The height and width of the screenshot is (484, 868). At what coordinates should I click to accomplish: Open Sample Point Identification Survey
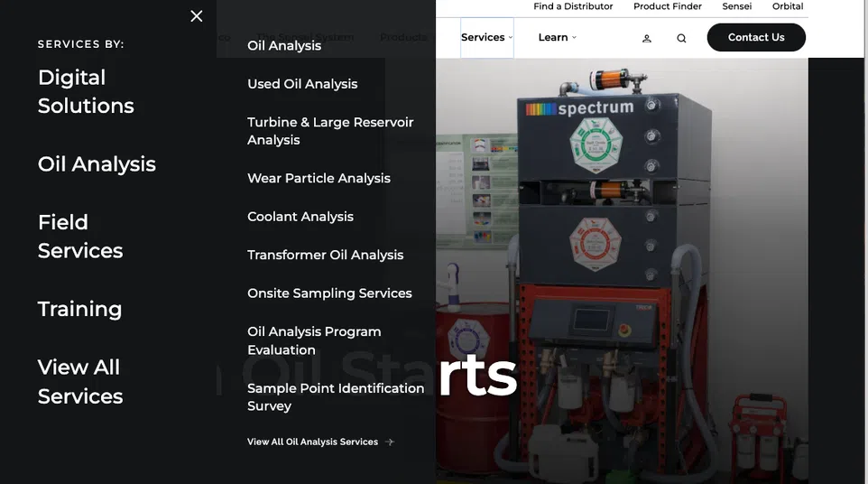336,396
